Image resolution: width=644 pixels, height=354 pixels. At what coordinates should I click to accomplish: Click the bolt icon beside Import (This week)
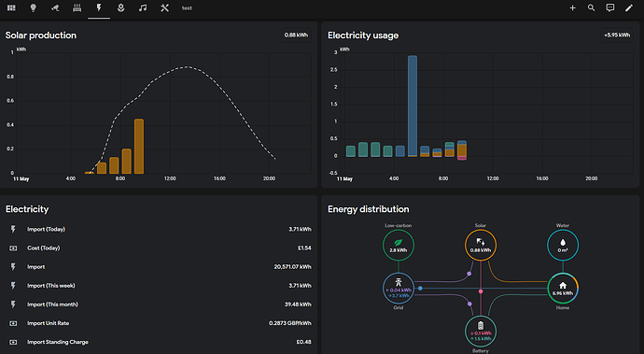pos(13,285)
